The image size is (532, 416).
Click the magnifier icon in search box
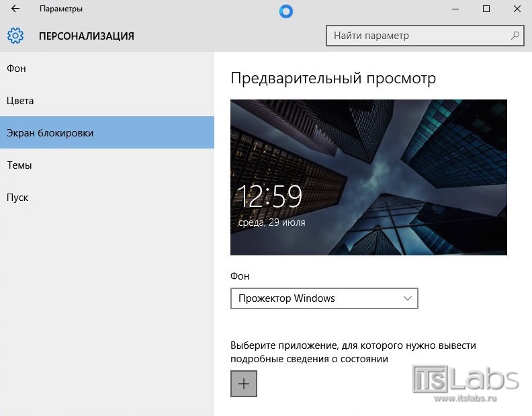515,36
